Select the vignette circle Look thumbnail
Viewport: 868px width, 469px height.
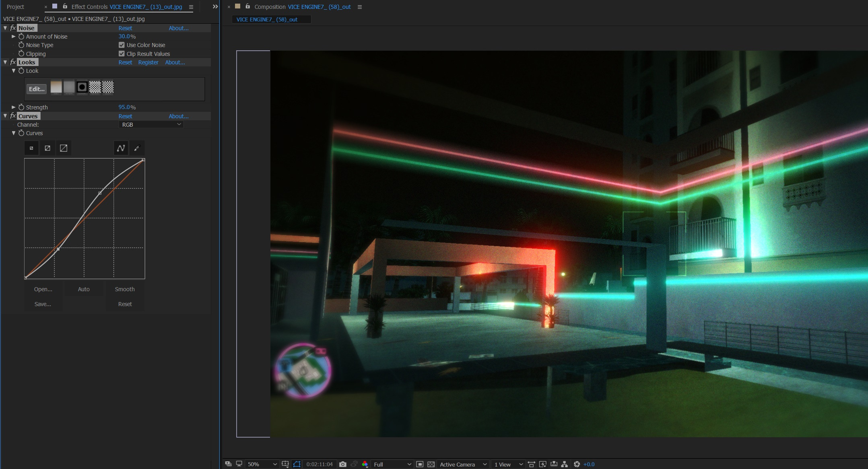pos(82,87)
